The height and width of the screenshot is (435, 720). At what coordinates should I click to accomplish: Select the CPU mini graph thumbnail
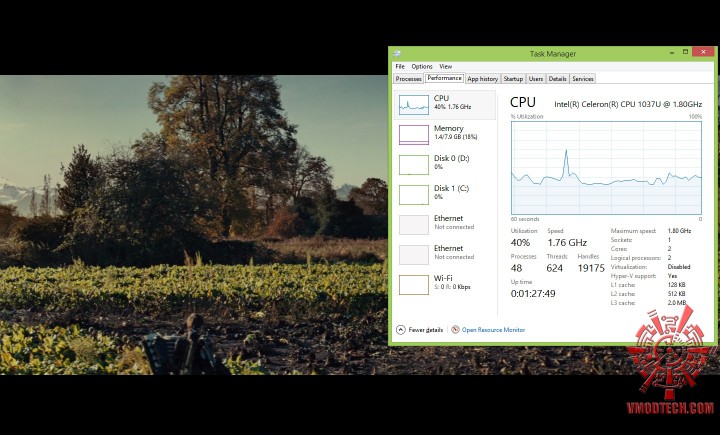[x=414, y=105]
